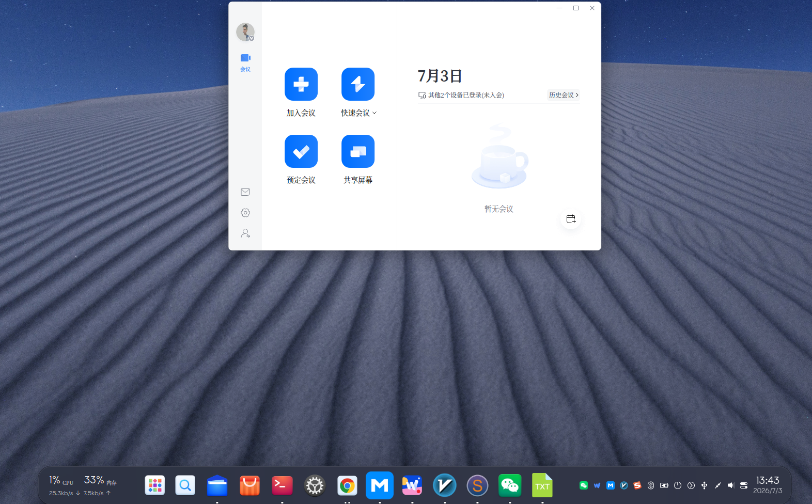This screenshot has height=504, width=812.
Task: Launch 共享屏幕 screen share icon
Action: (x=358, y=151)
